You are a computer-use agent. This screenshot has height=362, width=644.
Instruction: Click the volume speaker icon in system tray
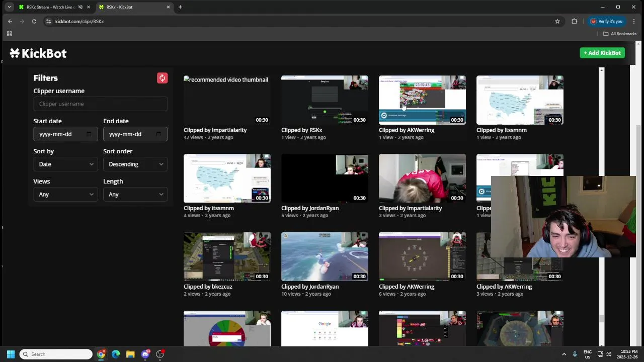tap(609, 354)
